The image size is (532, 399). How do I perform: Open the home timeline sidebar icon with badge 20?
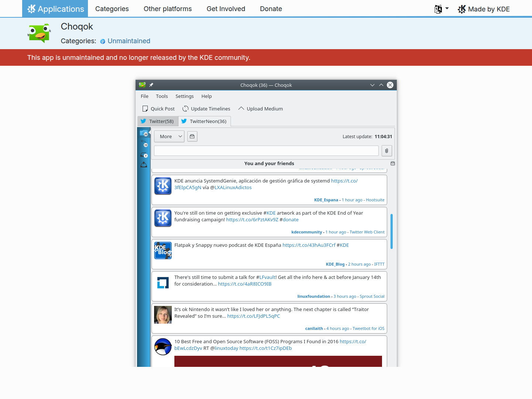tap(144, 133)
